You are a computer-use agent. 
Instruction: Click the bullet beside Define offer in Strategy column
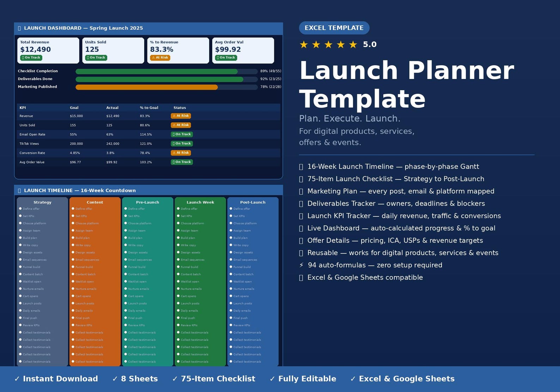[x=20, y=209]
